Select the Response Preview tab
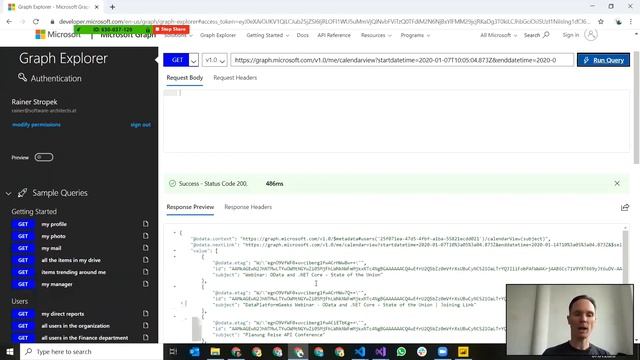The height and width of the screenshot is (360, 640). click(190, 207)
